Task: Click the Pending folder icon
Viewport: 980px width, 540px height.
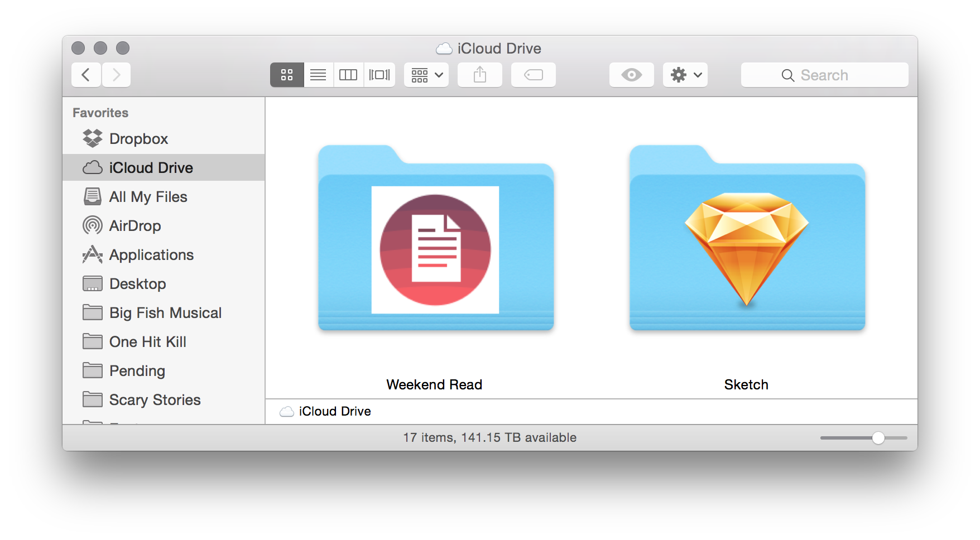Action: point(93,370)
